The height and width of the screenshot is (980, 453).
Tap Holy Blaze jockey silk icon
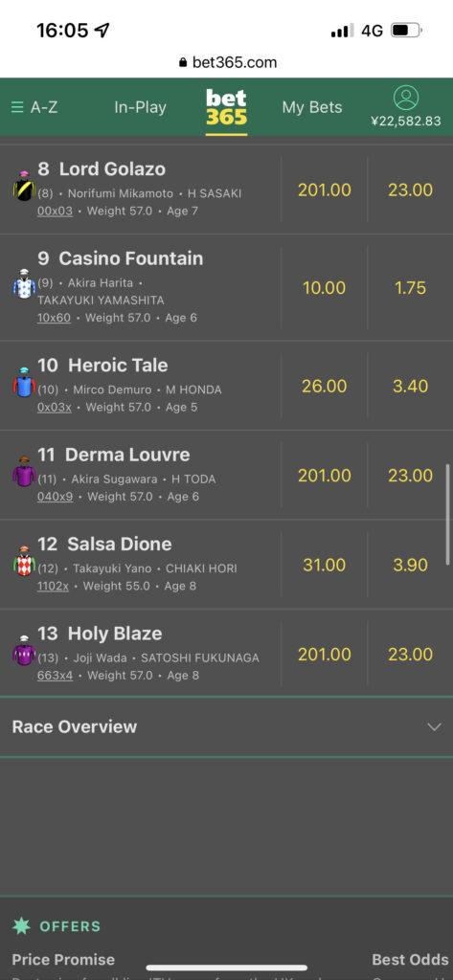coord(24,651)
